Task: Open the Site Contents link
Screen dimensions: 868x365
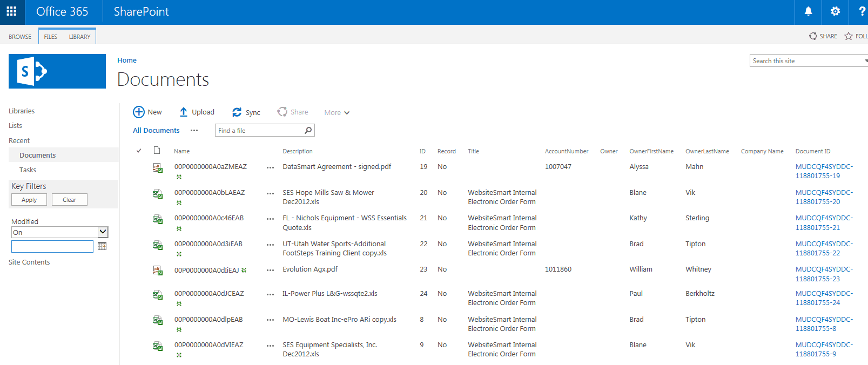Action: pyautogui.click(x=29, y=262)
